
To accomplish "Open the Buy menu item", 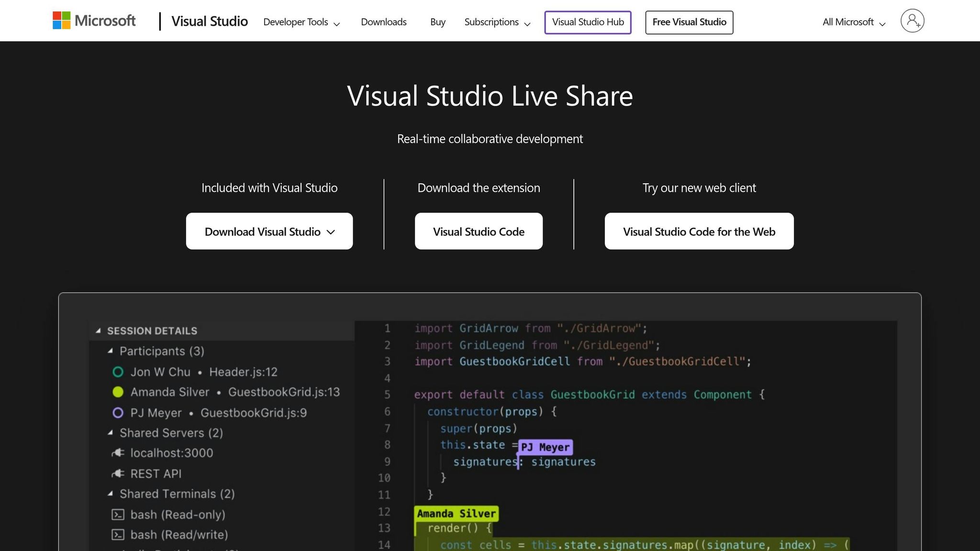I will coord(438,22).
